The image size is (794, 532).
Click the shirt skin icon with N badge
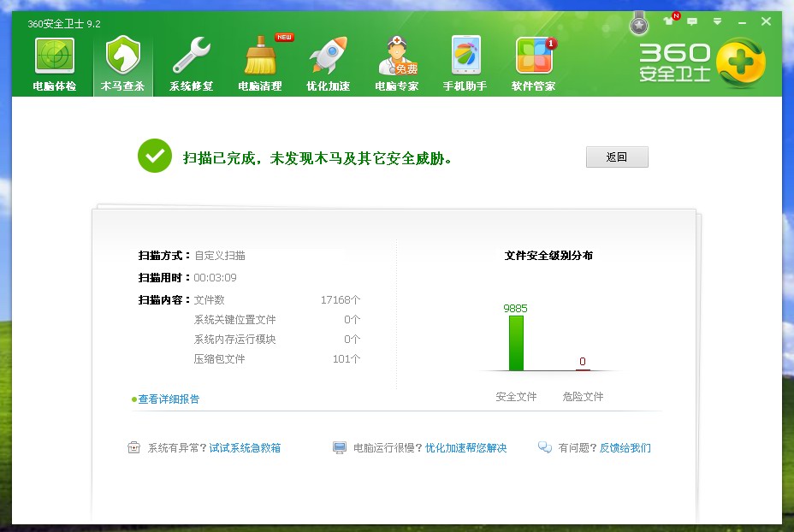pos(670,21)
